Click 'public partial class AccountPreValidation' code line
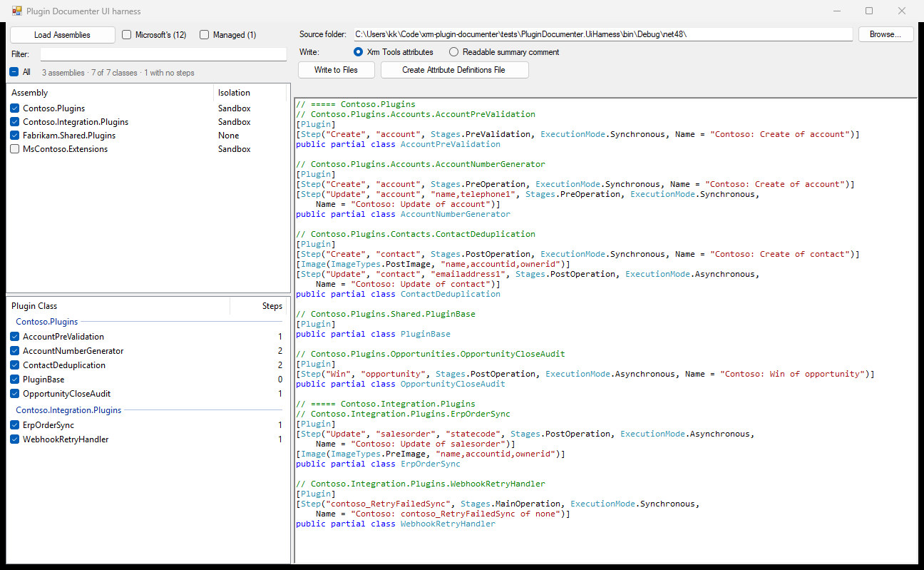 398,144
